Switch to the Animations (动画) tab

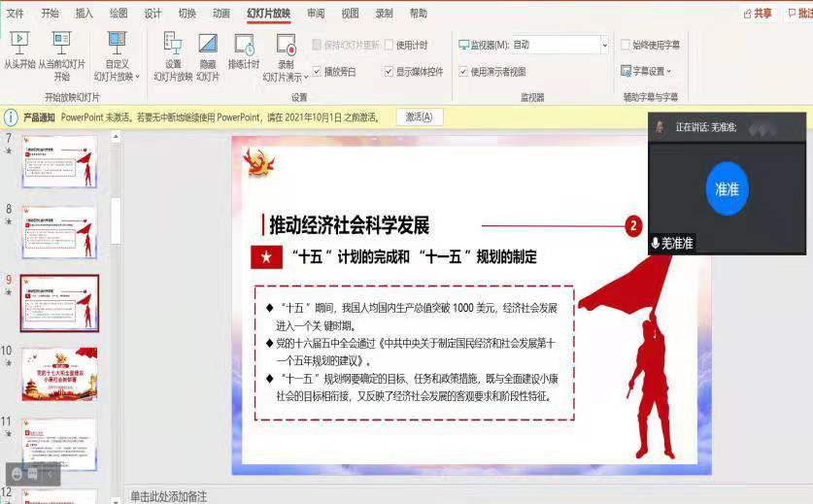[221, 14]
